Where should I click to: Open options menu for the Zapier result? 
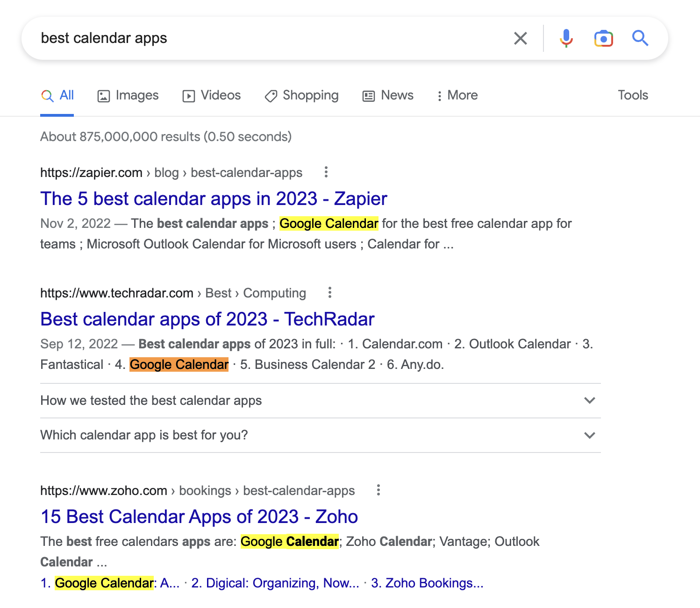pos(325,172)
